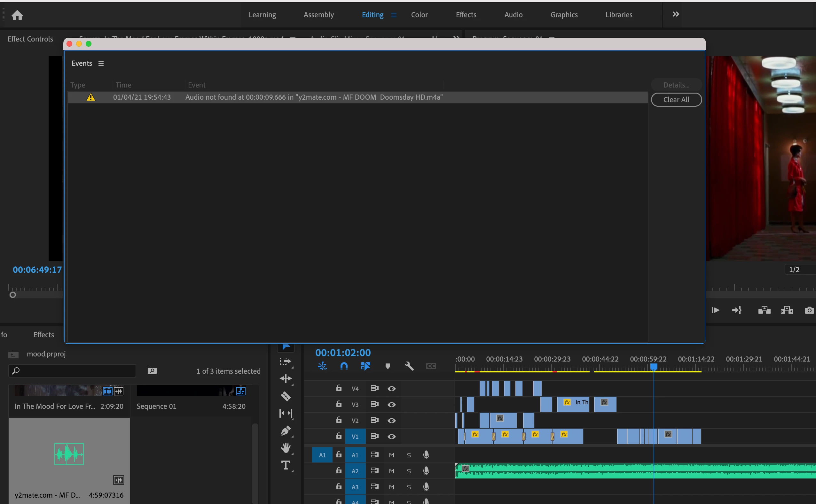The width and height of the screenshot is (816, 504).
Task: Select the Hand tool
Action: pyautogui.click(x=286, y=448)
